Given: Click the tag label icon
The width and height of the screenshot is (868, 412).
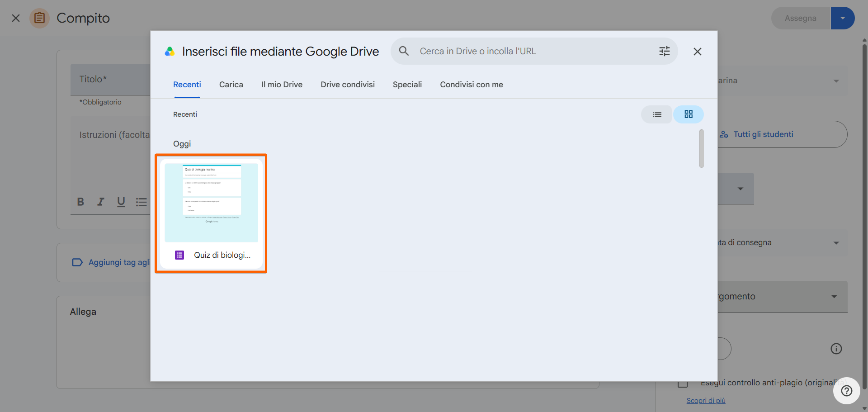Looking at the screenshot, I should (77, 262).
